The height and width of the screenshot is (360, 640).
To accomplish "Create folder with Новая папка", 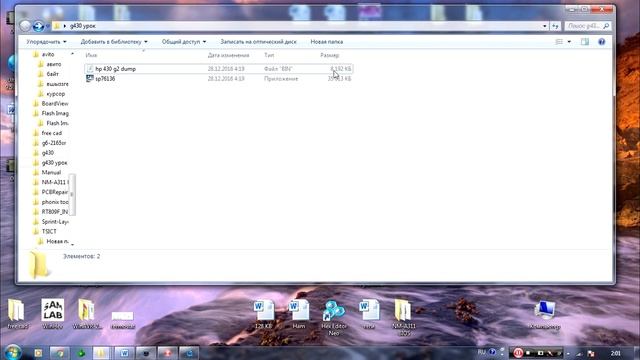I will (327, 42).
